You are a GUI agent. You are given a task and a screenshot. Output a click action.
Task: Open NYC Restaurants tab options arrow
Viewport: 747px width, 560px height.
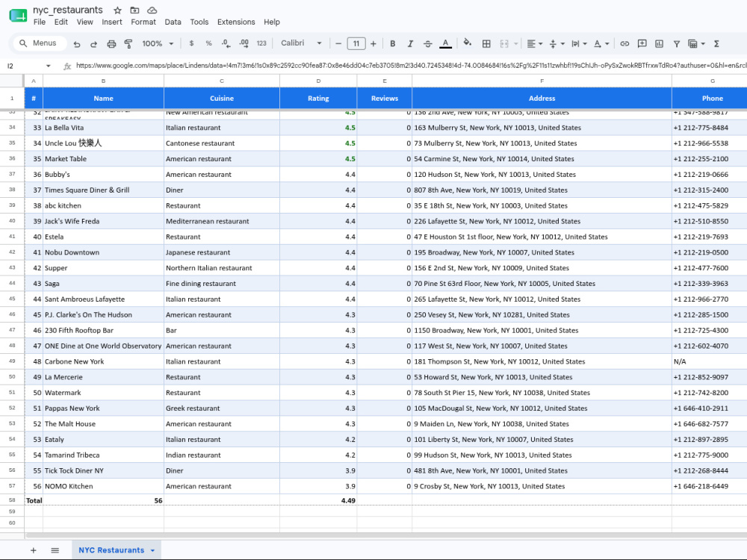tap(152, 550)
